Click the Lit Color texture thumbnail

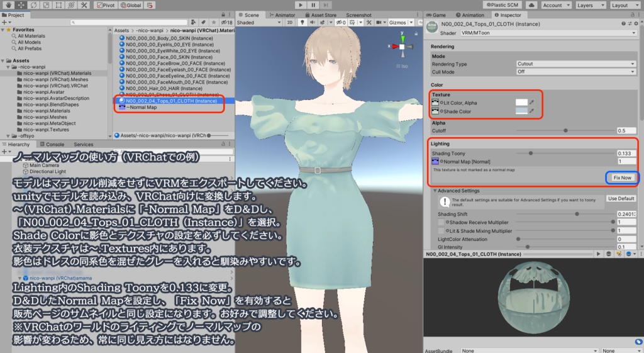[435, 103]
